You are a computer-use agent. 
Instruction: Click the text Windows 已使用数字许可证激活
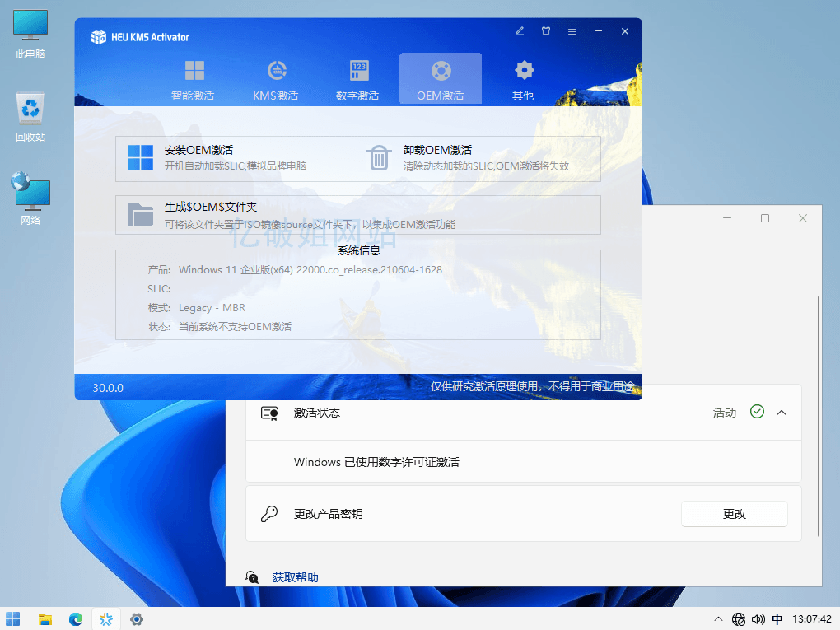[x=376, y=462]
